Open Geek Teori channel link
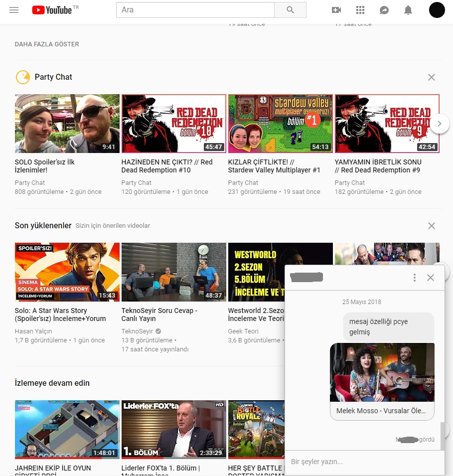Image resolution: width=453 pixels, height=476 pixels. [x=243, y=331]
